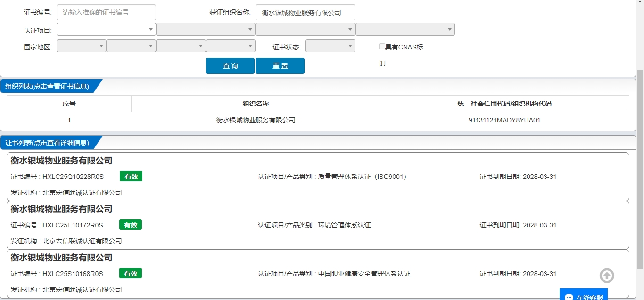Click the 查询 search button

click(x=230, y=66)
